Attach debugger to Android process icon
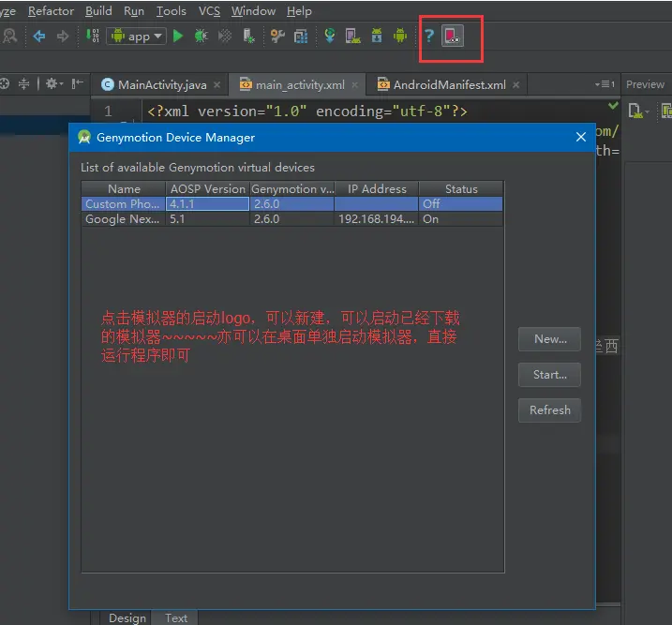This screenshot has height=625, width=672. 248,36
